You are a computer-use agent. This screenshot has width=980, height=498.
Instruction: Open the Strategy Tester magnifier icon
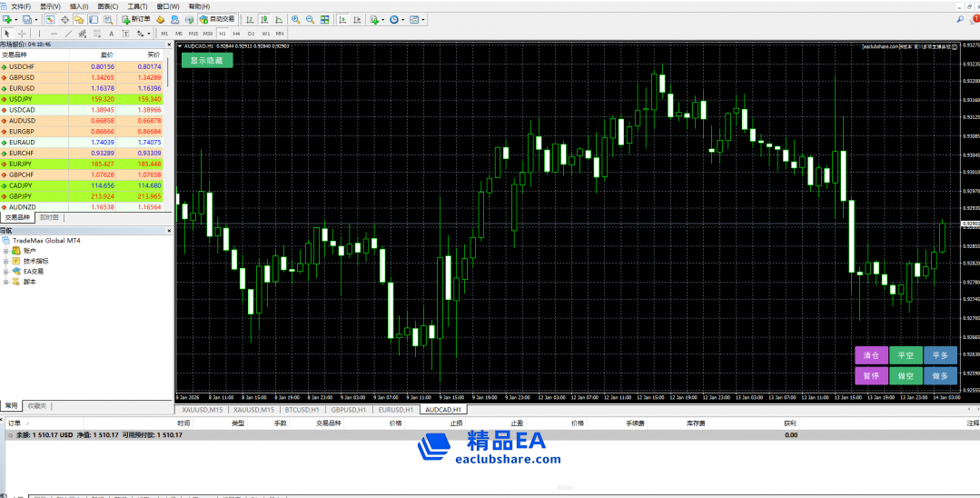[108, 19]
